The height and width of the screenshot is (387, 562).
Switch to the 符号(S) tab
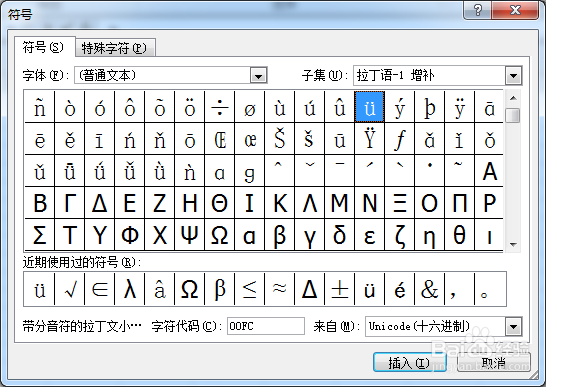pyautogui.click(x=44, y=47)
